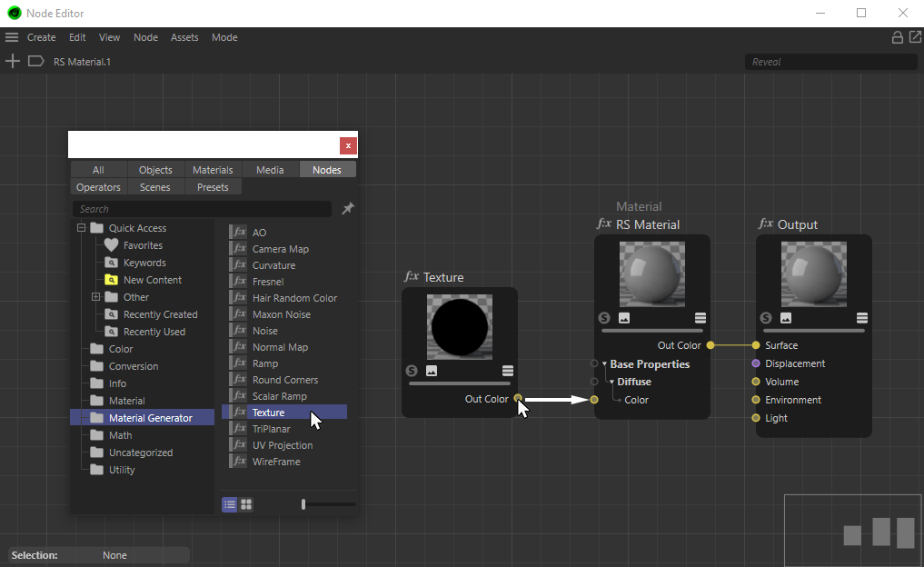Image resolution: width=924 pixels, height=567 pixels.
Task: Click the image preview icon on Output node
Action: point(786,318)
